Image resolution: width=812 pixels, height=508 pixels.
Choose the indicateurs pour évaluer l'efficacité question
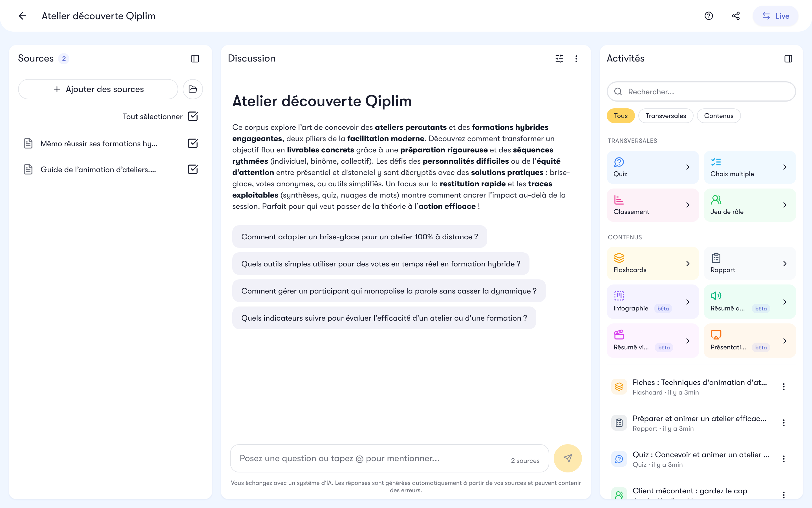coord(384,318)
